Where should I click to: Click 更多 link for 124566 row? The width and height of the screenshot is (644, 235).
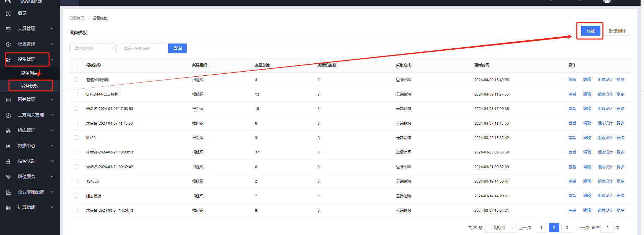620,181
